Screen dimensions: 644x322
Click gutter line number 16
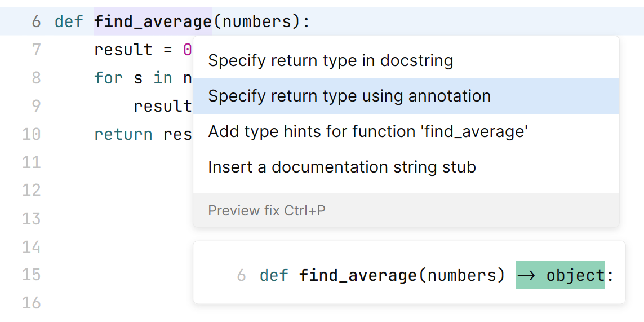pos(32,303)
